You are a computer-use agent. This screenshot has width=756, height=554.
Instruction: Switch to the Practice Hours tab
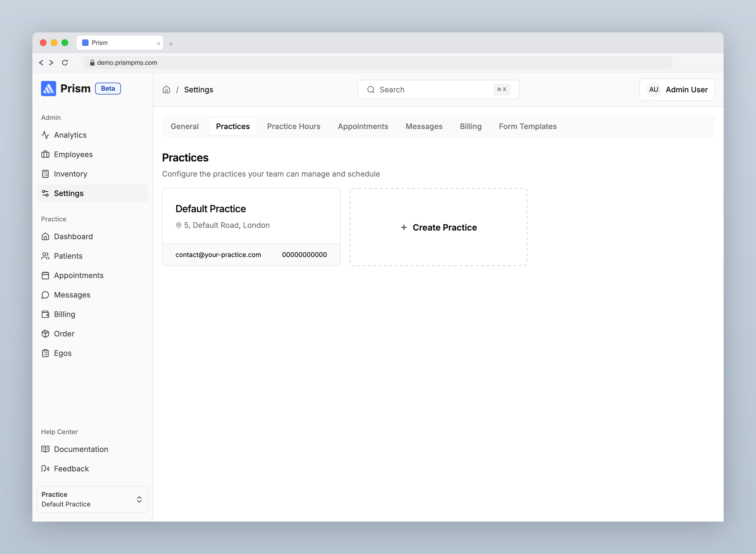[x=293, y=126]
